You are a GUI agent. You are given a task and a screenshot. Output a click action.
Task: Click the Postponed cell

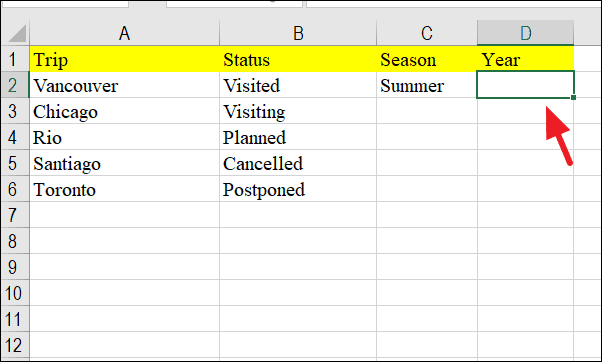[x=298, y=189]
